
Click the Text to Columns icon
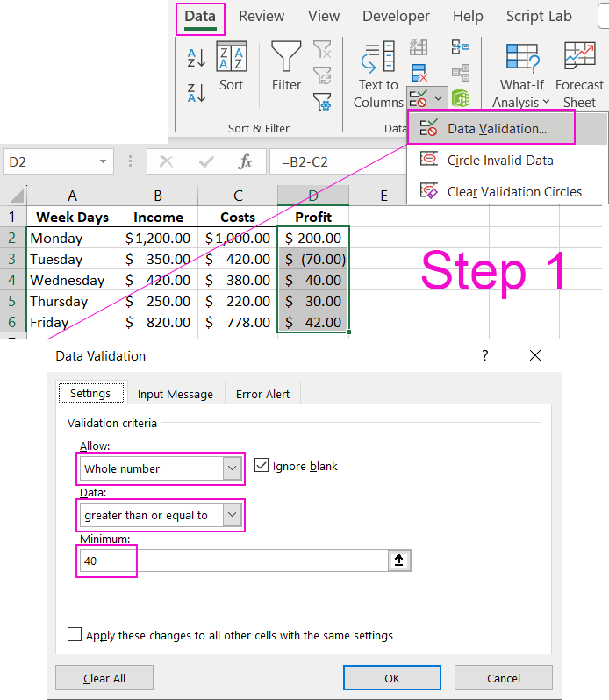(378, 75)
